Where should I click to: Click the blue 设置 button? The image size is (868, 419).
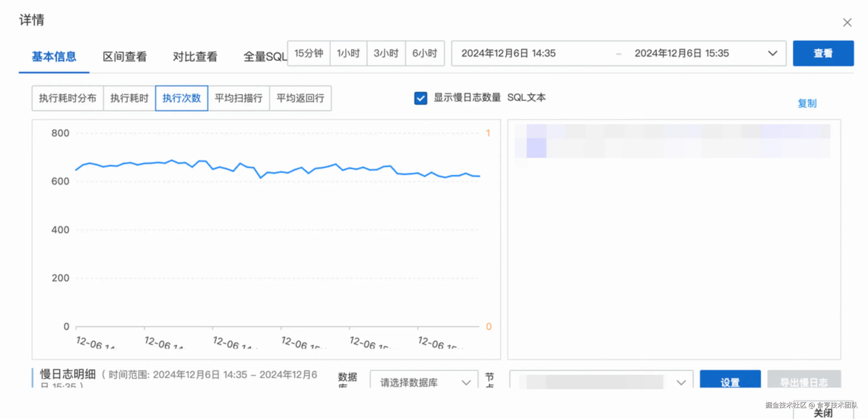pyautogui.click(x=730, y=381)
